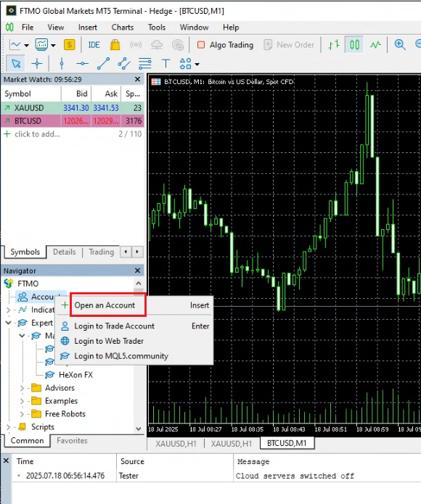Switch to Market Watch Trading tab
Image resolution: width=421 pixels, height=504 pixels.
102,252
